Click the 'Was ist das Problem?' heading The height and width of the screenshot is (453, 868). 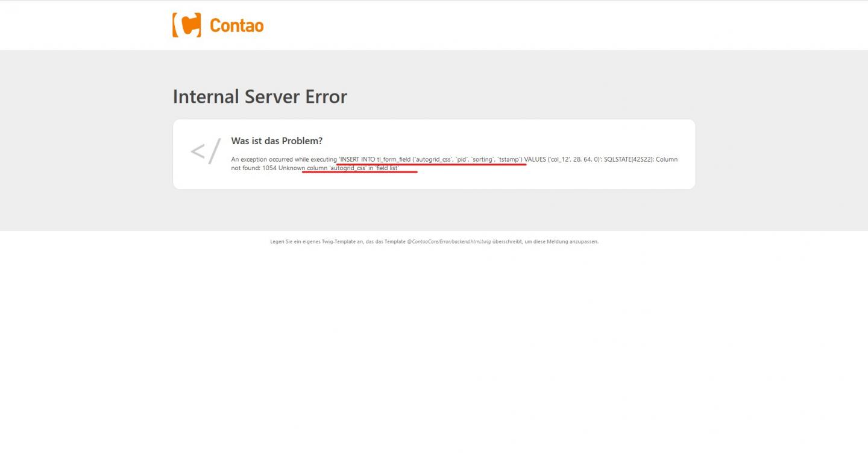point(277,141)
